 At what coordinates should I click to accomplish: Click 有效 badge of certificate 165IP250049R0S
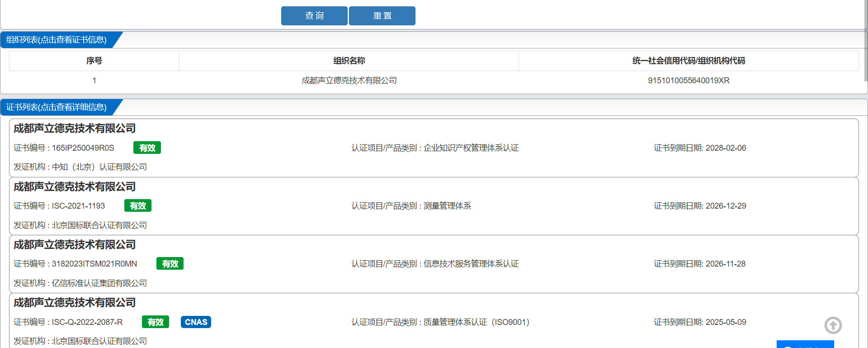(147, 148)
